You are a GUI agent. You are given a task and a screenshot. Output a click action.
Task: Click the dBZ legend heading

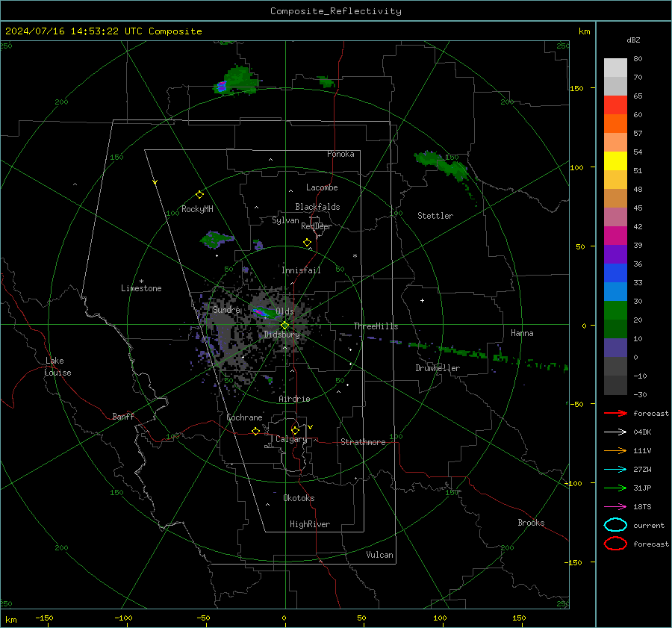633,40
